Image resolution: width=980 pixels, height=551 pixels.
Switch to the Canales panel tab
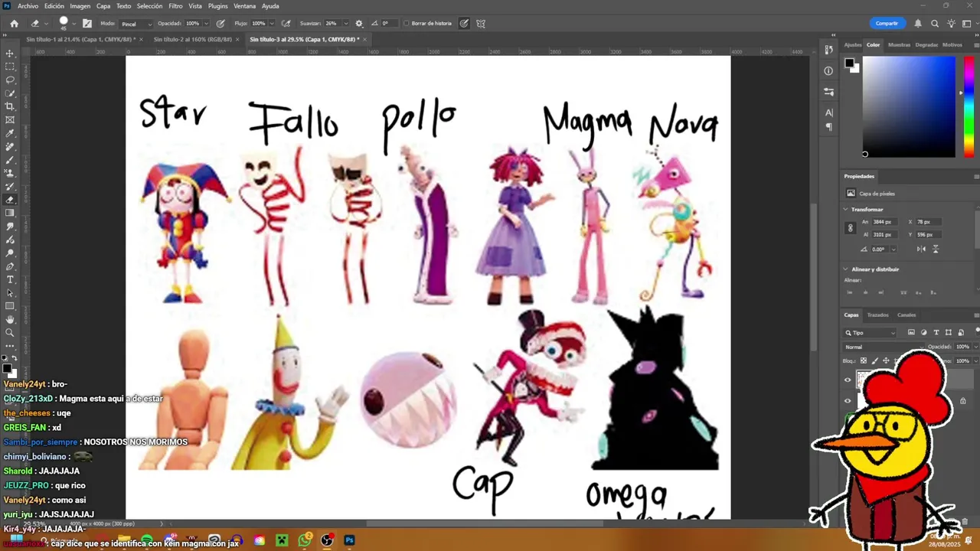pyautogui.click(x=906, y=315)
